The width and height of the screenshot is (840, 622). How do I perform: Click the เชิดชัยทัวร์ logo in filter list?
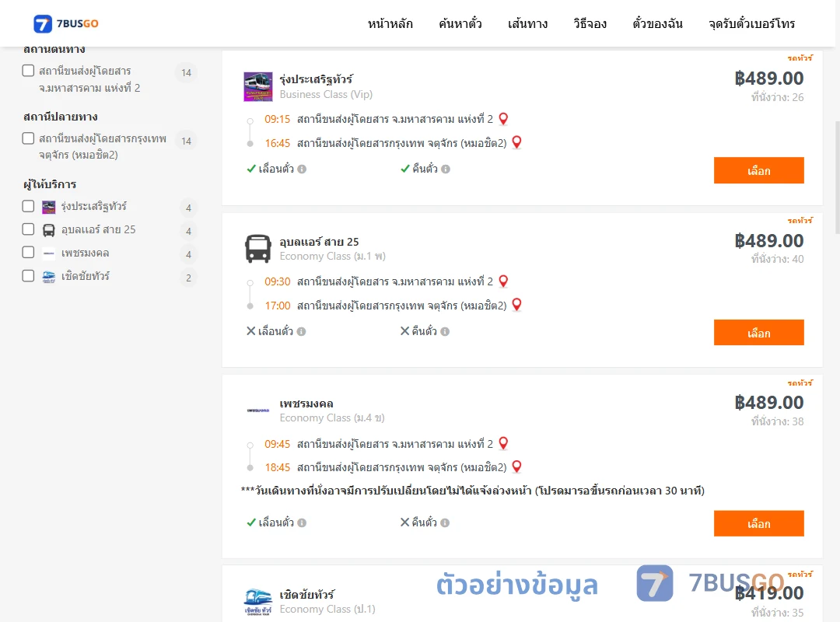coord(49,277)
